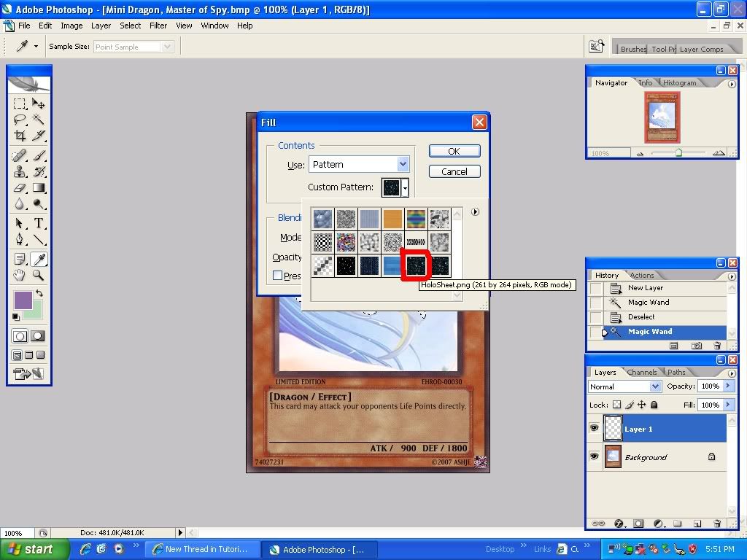
Task: Select the Line tool
Action: click(x=38, y=239)
